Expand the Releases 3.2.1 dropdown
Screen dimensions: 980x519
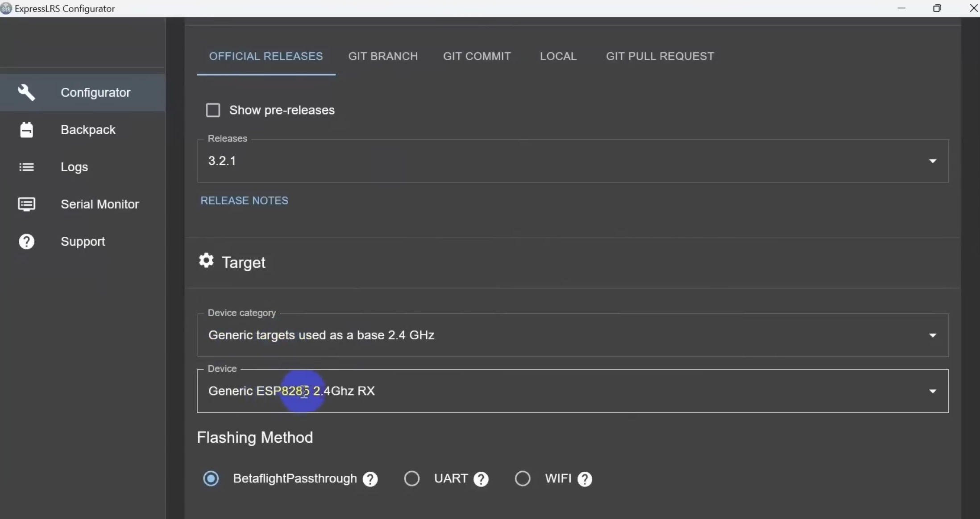(x=932, y=161)
